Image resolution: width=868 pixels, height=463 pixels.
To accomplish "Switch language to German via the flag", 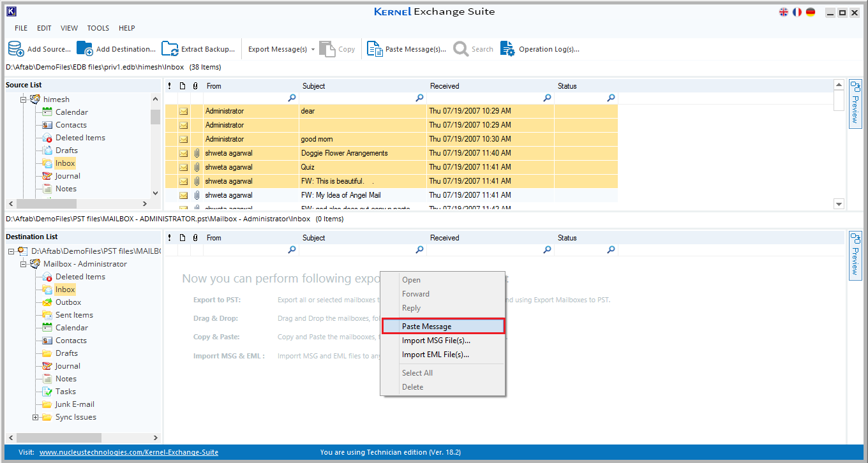I will (811, 12).
